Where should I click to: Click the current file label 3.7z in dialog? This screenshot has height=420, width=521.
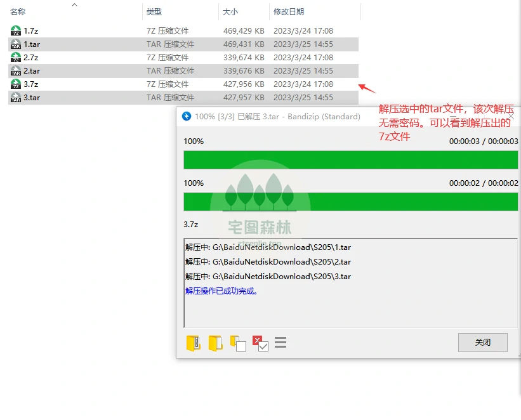(x=191, y=225)
